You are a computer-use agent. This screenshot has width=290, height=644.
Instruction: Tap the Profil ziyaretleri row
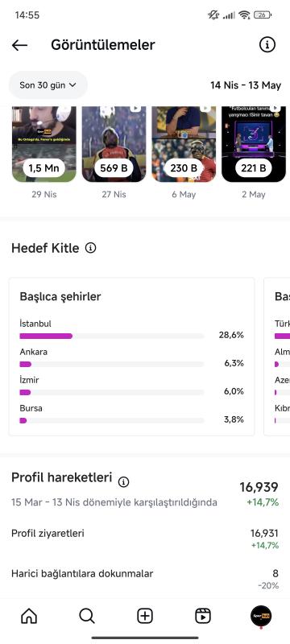[145, 539]
